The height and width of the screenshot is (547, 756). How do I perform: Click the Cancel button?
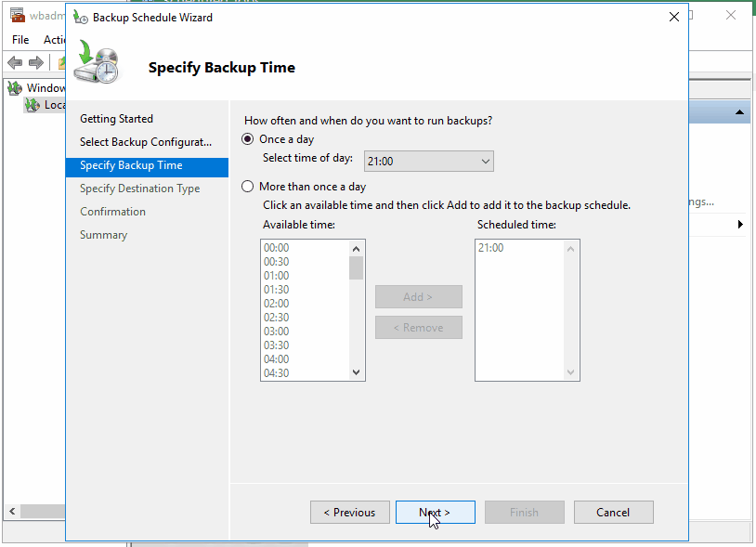pos(613,512)
